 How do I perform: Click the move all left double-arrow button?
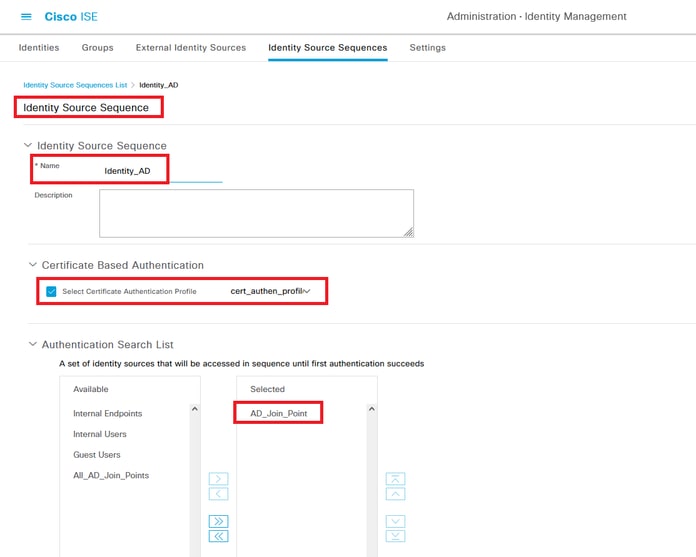218,536
